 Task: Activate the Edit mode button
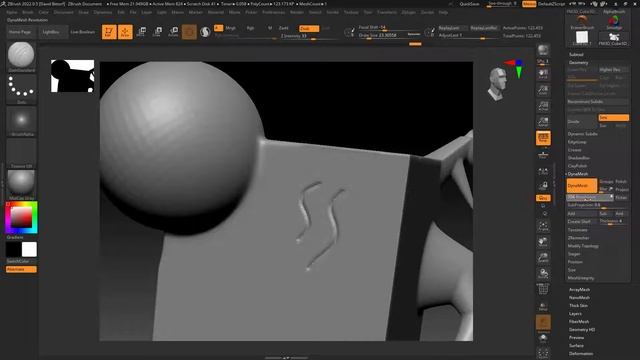pos(109,32)
